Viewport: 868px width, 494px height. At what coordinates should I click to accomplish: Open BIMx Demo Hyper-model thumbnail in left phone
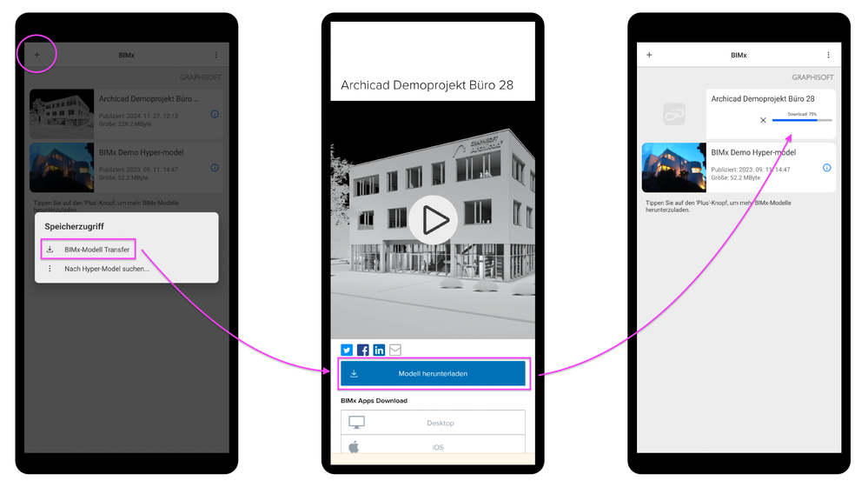62,167
